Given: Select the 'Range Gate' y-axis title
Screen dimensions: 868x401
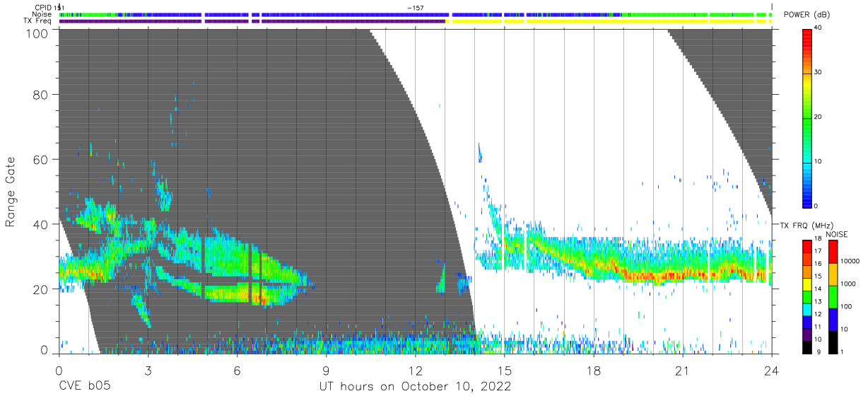Looking at the screenshot, I should pyautogui.click(x=11, y=191).
